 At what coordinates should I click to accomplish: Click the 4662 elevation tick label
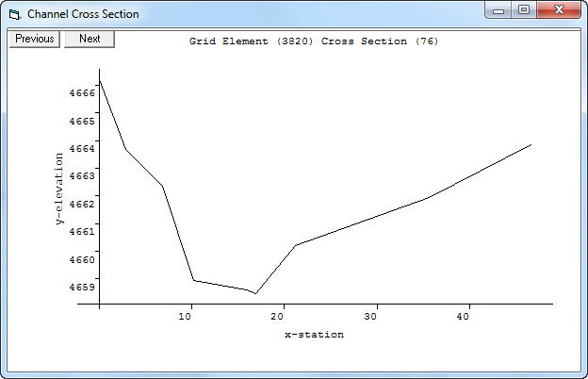coord(82,205)
